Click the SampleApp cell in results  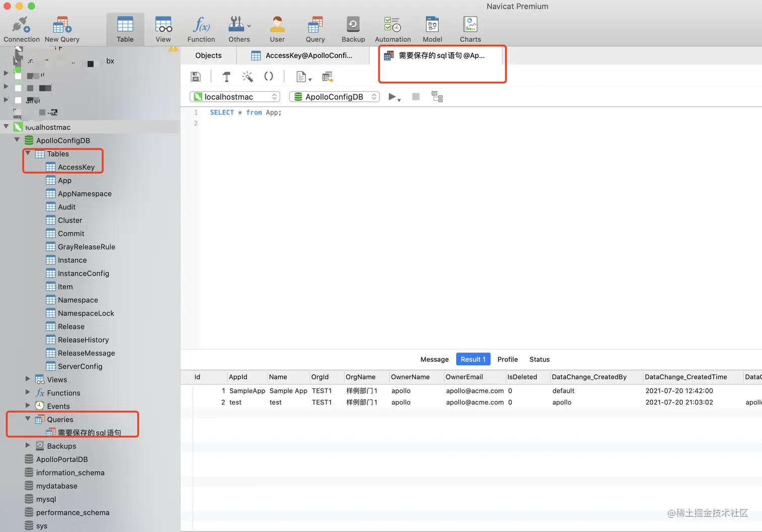coord(247,391)
